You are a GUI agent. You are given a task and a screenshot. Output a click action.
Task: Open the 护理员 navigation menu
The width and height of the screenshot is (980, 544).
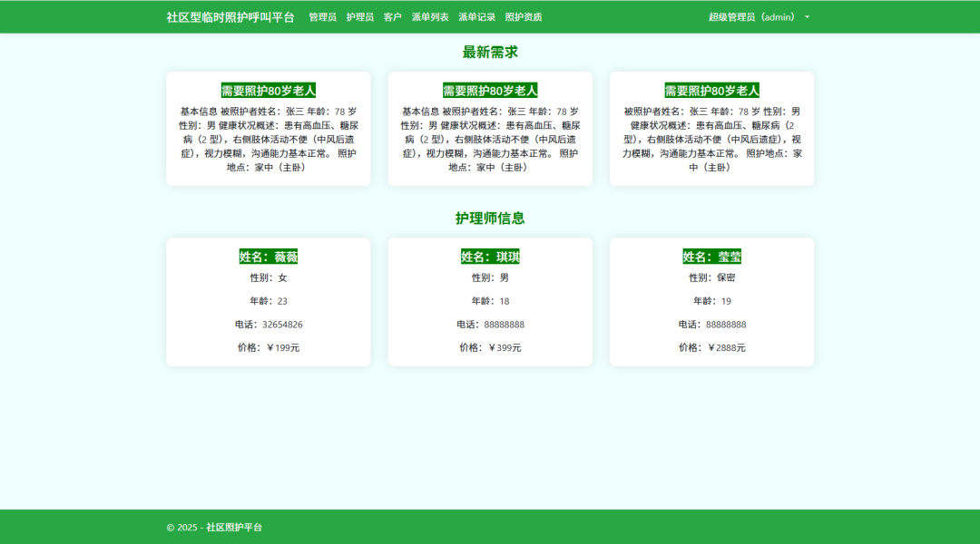coord(358,15)
